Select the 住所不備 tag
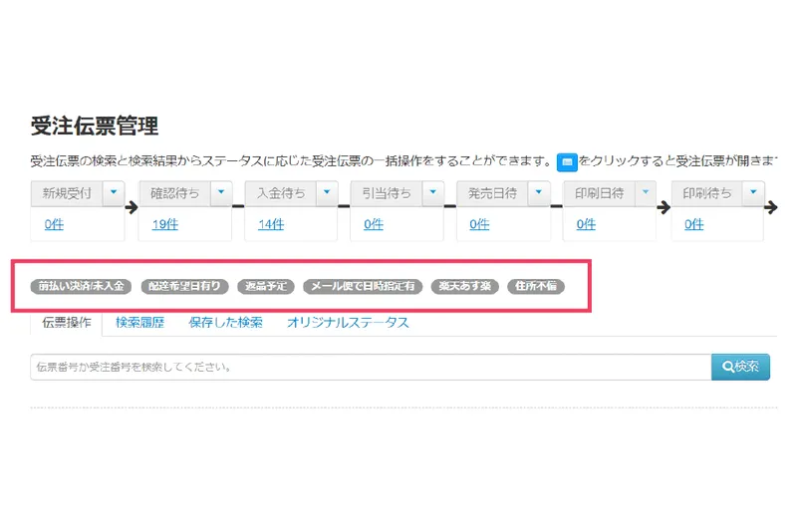 coord(536,287)
